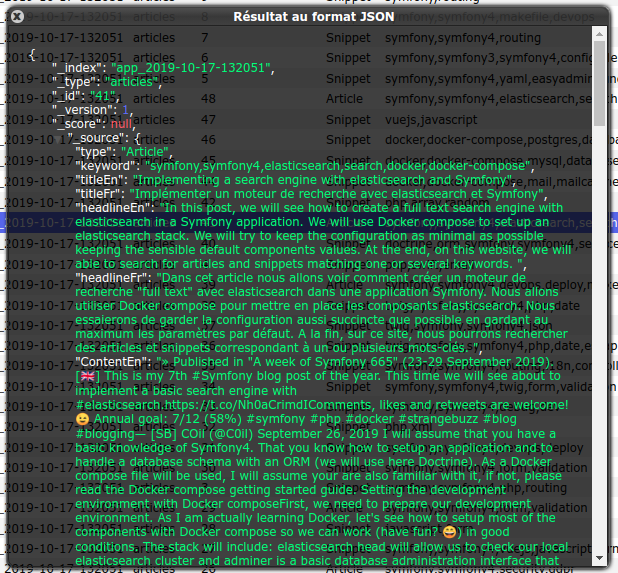
Task: Select the "Article" type value in _source
Action: [x=145, y=152]
